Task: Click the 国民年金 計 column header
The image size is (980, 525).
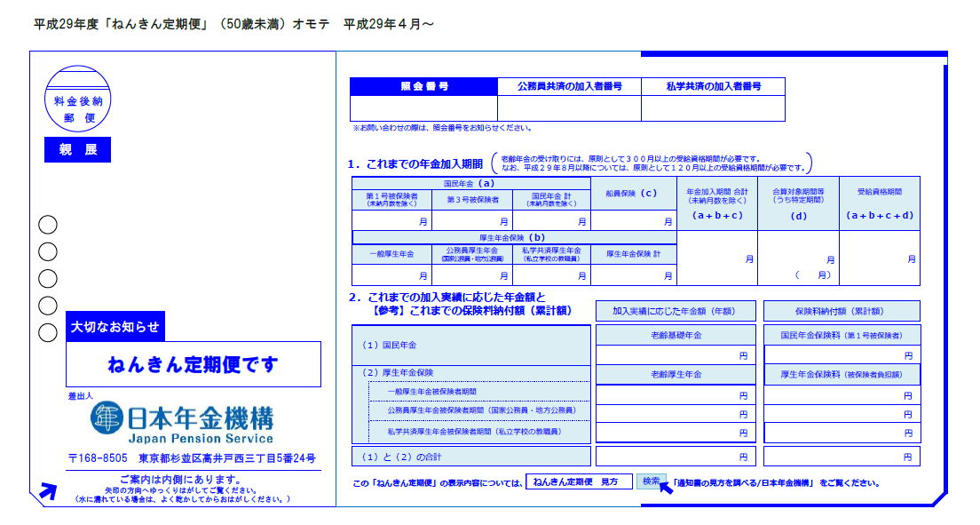Action: tap(551, 200)
